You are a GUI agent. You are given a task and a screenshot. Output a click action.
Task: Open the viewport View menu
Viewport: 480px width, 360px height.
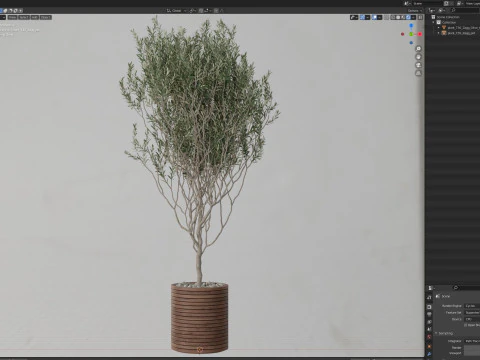point(12,17)
